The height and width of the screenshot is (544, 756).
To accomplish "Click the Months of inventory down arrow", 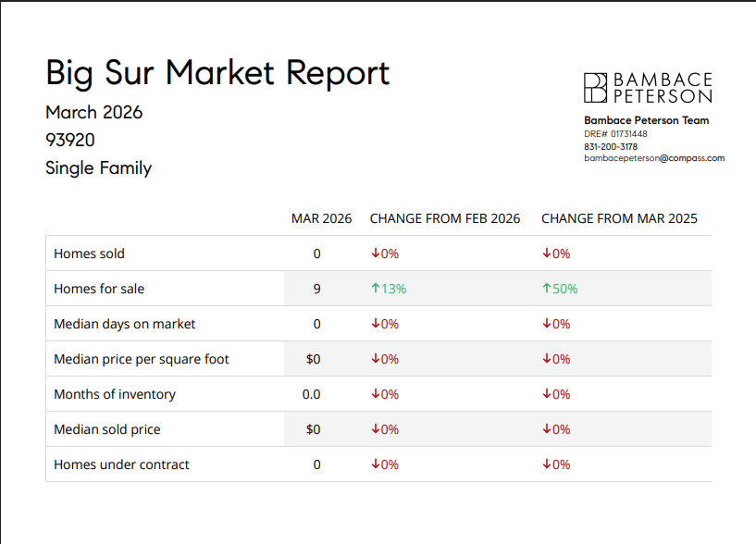I will coord(376,394).
